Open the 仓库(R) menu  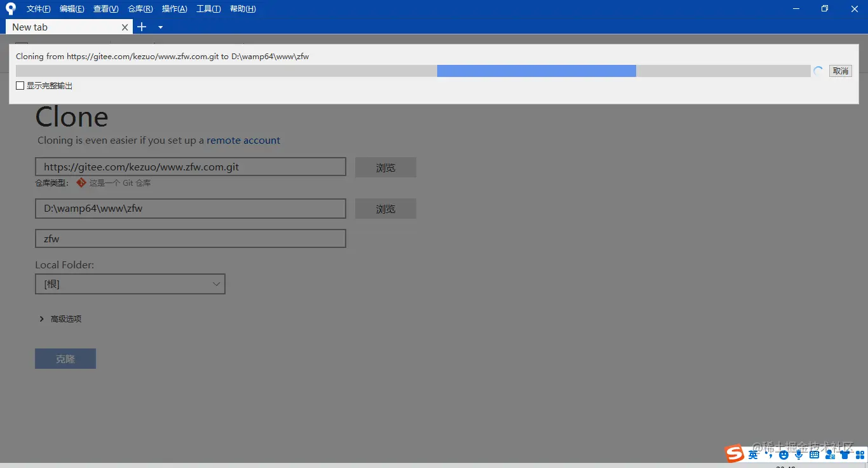pos(140,9)
